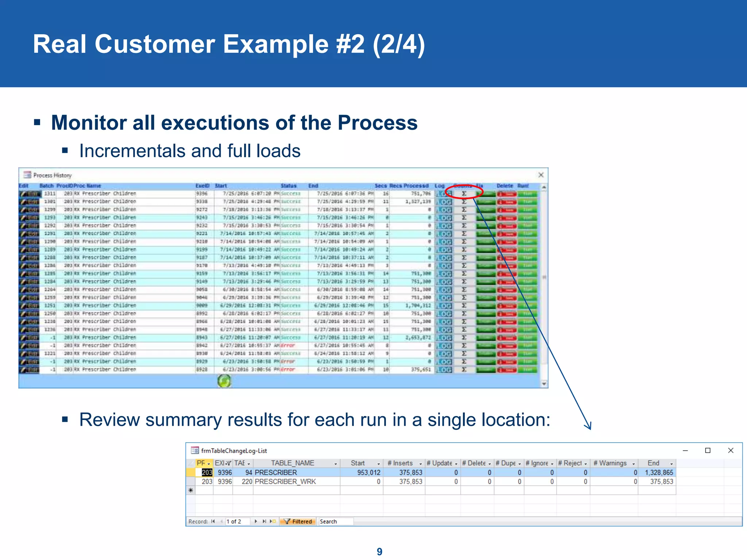Image resolution: width=747 pixels, height=560 pixels.
Task: Delete the ExeID 8929 error record
Action: pos(507,362)
